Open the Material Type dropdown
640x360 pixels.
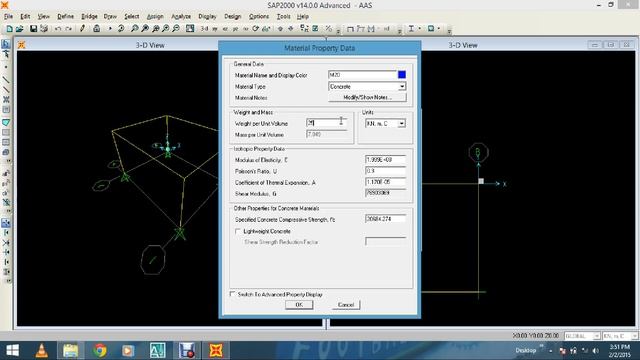[x=402, y=87]
